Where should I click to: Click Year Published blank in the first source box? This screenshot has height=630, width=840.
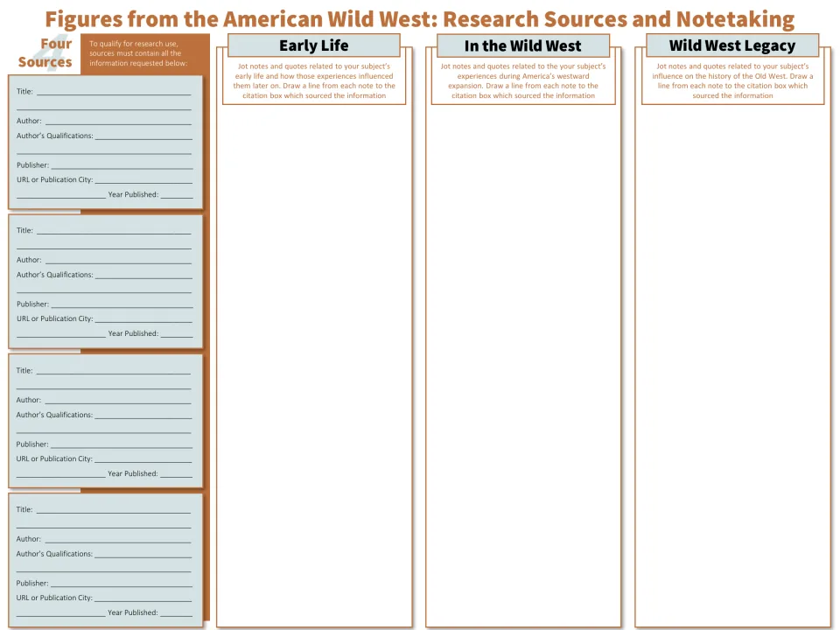click(x=177, y=195)
